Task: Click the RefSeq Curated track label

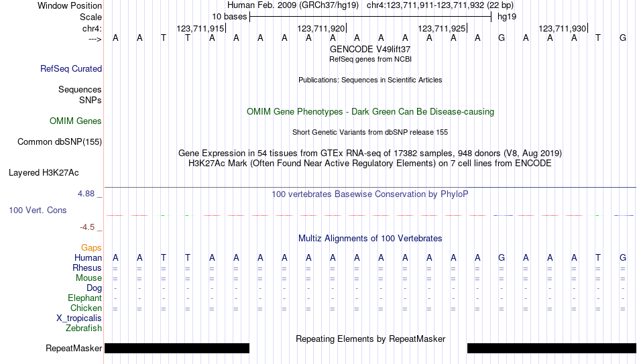Action: [x=71, y=68]
